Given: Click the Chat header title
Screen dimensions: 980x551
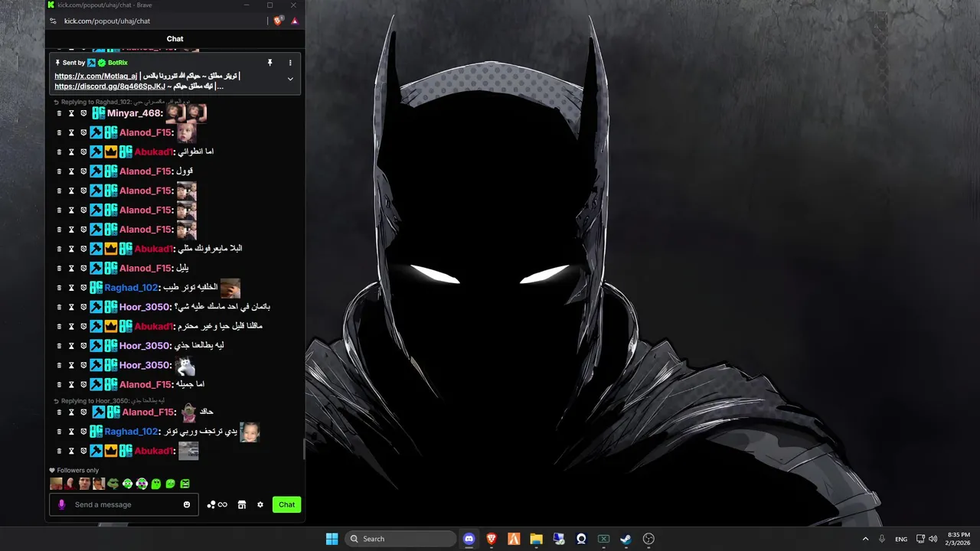Looking at the screenshot, I should pos(175,39).
